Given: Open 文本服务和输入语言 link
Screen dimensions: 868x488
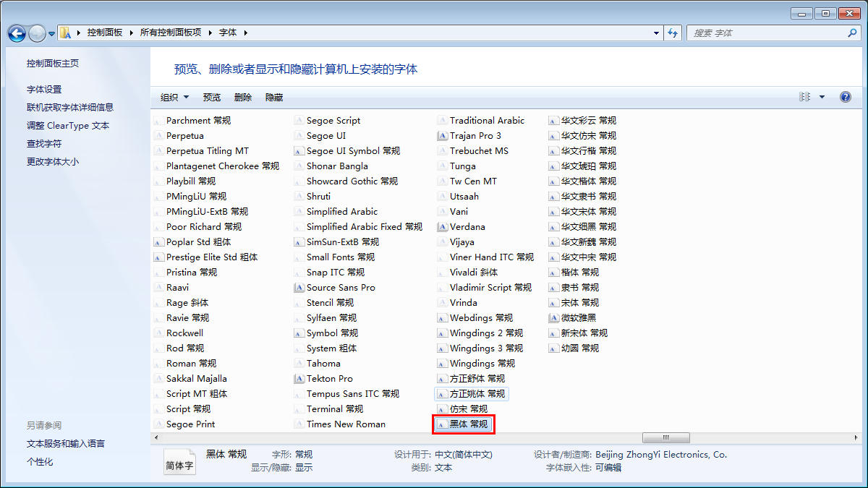Looking at the screenshot, I should click(66, 444).
